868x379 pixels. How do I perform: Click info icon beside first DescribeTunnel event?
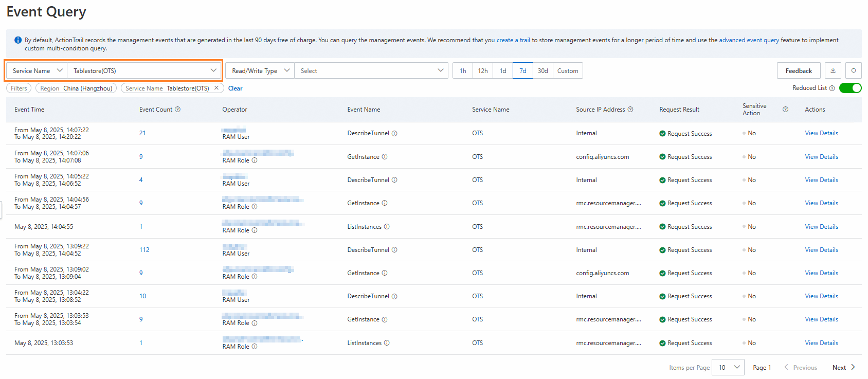394,134
